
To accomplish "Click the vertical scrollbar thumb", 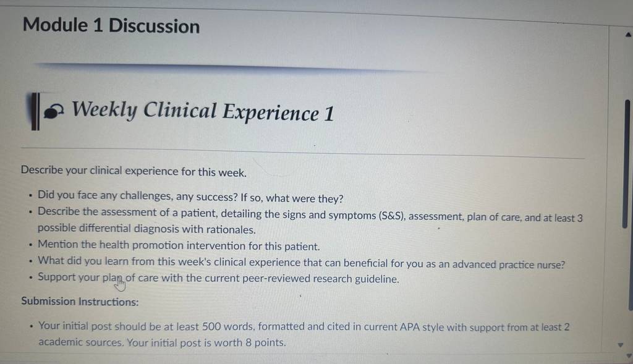I will click(626, 164).
